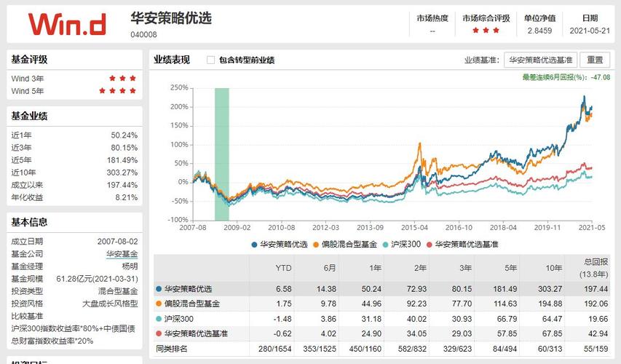
Task: Click the fund manager name 杨明
Action: (x=130, y=266)
